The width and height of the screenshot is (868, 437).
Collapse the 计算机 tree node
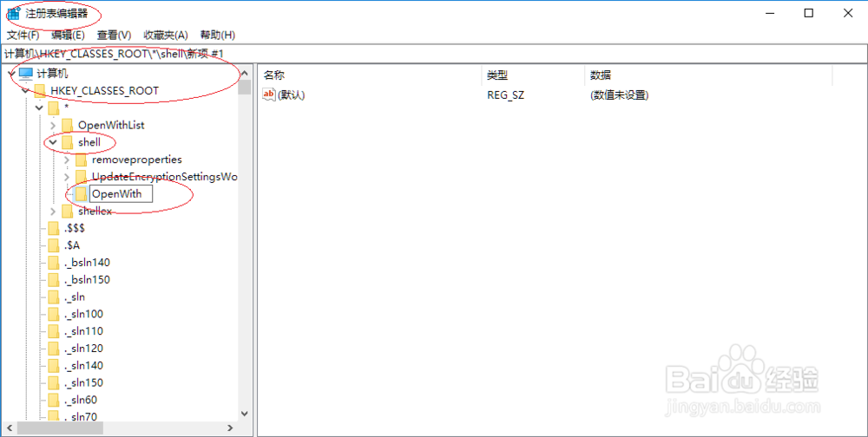tap(11, 74)
